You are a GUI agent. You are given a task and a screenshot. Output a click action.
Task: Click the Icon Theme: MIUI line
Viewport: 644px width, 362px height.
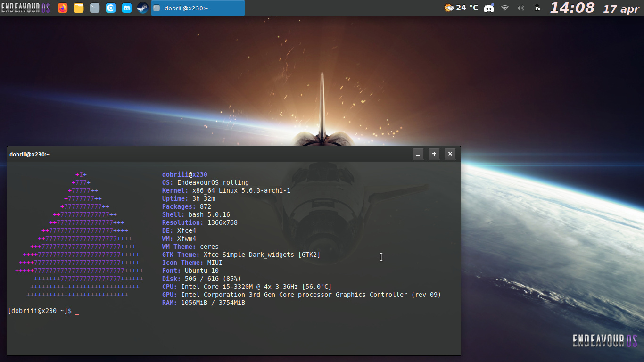192,263
